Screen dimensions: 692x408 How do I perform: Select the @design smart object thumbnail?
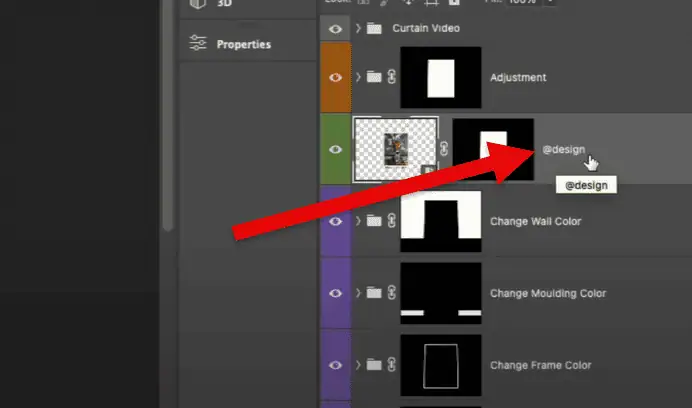pyautogui.click(x=395, y=149)
